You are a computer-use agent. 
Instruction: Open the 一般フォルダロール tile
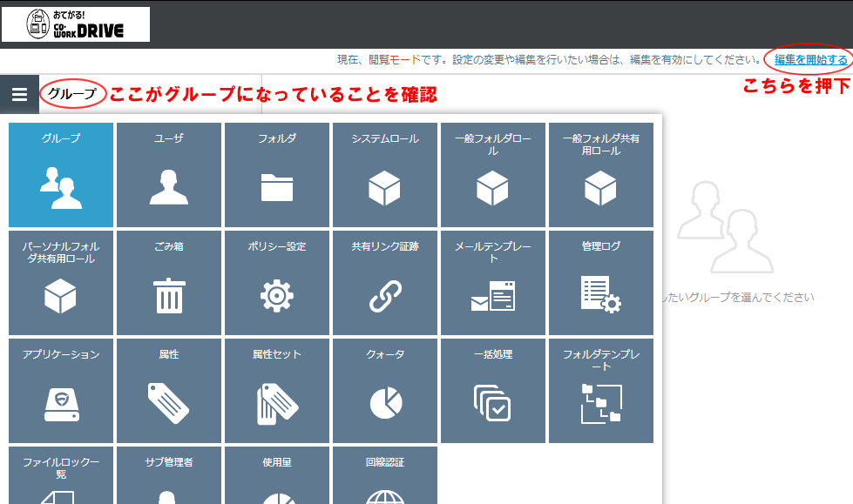point(493,175)
